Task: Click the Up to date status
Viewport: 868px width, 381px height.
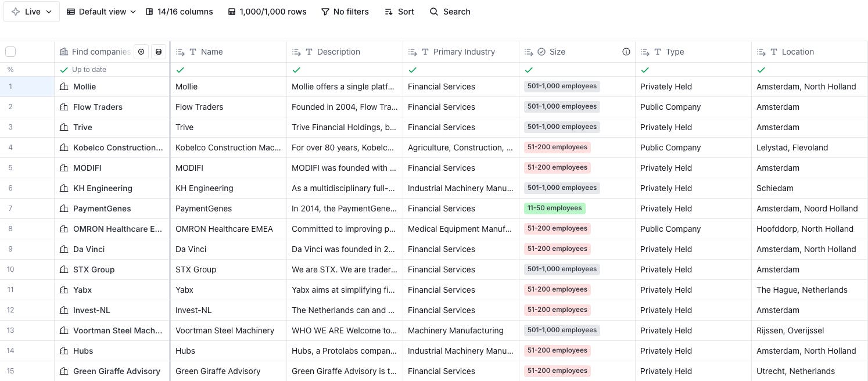Action: 83,70
